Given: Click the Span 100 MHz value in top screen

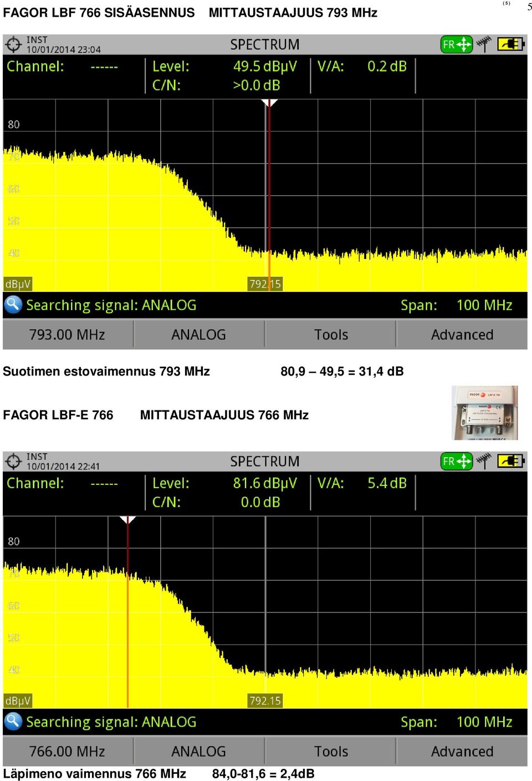Looking at the screenshot, I should click(x=484, y=305).
